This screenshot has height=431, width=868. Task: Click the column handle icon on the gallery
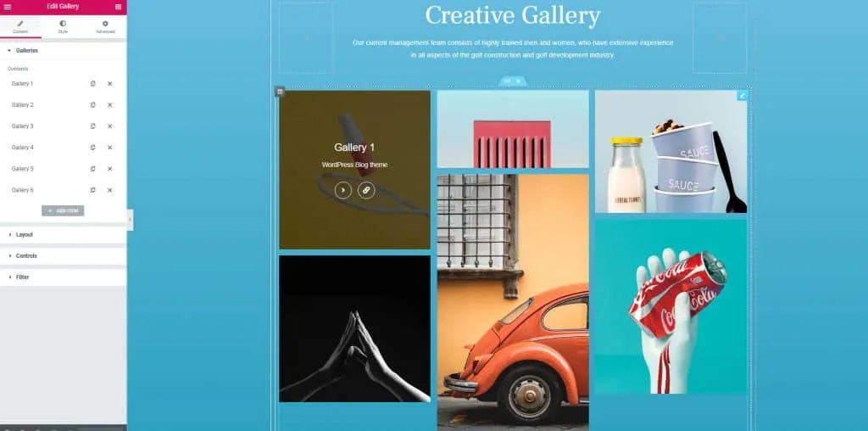[x=280, y=92]
